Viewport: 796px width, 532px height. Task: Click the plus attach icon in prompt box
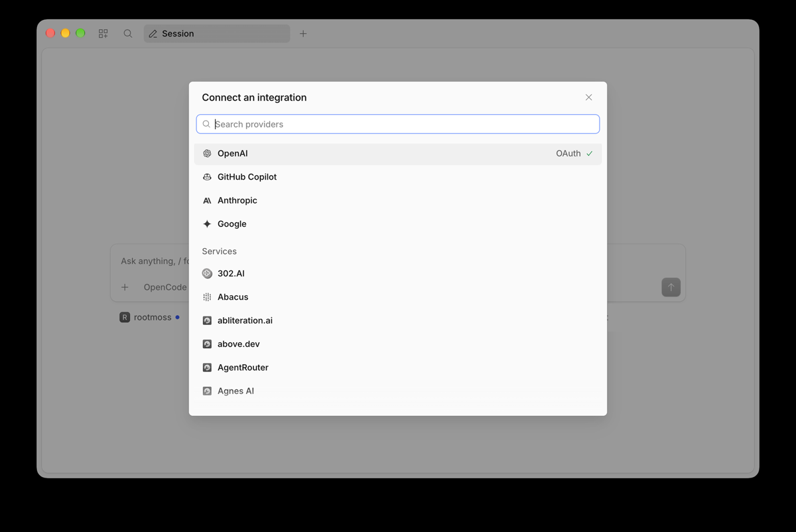pyautogui.click(x=125, y=287)
